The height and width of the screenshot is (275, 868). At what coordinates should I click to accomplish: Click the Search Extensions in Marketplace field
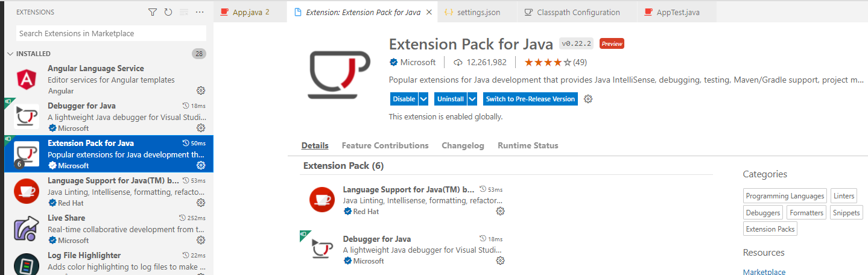tap(111, 33)
